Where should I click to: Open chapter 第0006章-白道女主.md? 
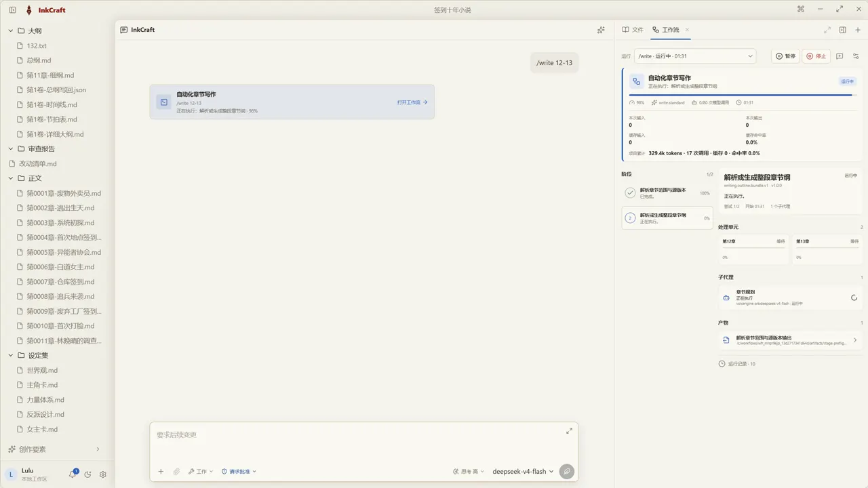(60, 267)
